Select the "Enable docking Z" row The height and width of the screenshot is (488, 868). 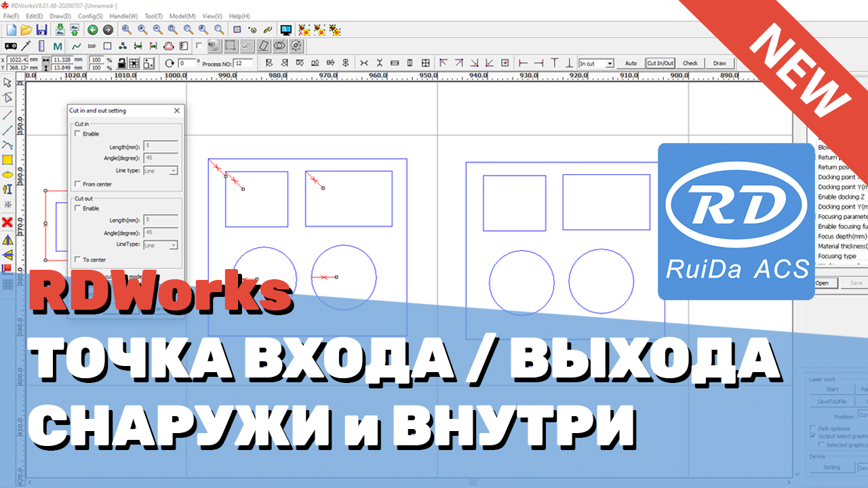point(842,197)
